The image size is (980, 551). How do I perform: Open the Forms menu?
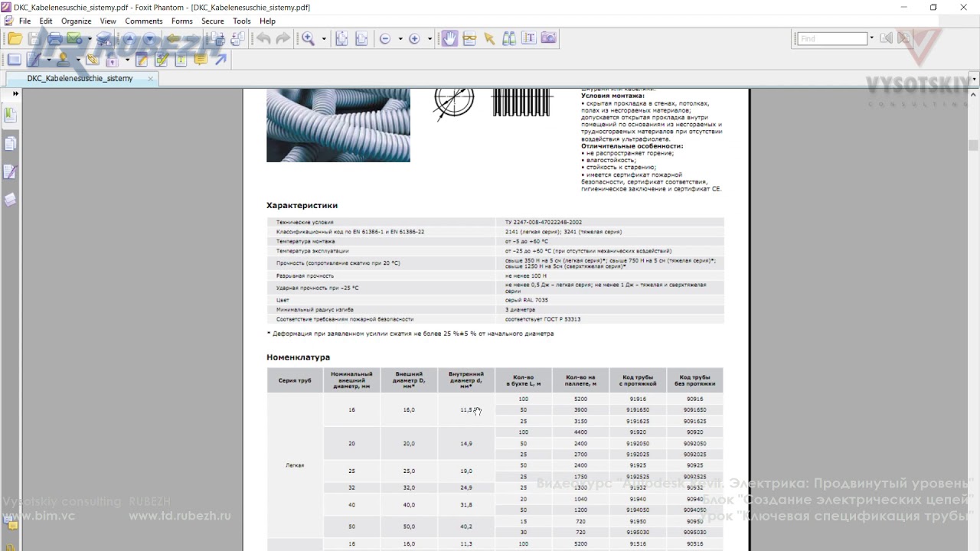(182, 21)
